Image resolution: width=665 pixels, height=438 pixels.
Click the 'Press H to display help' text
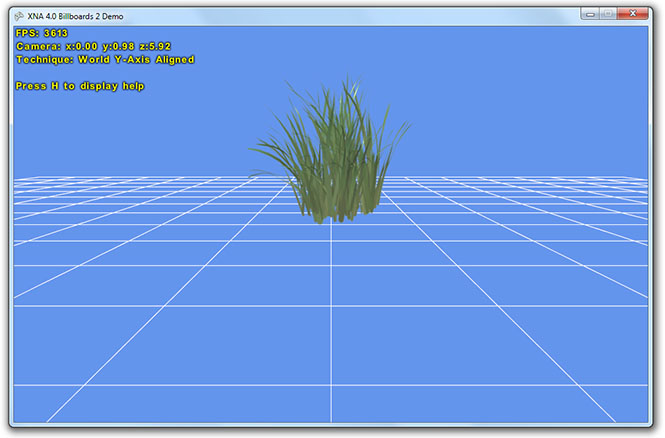(80, 86)
